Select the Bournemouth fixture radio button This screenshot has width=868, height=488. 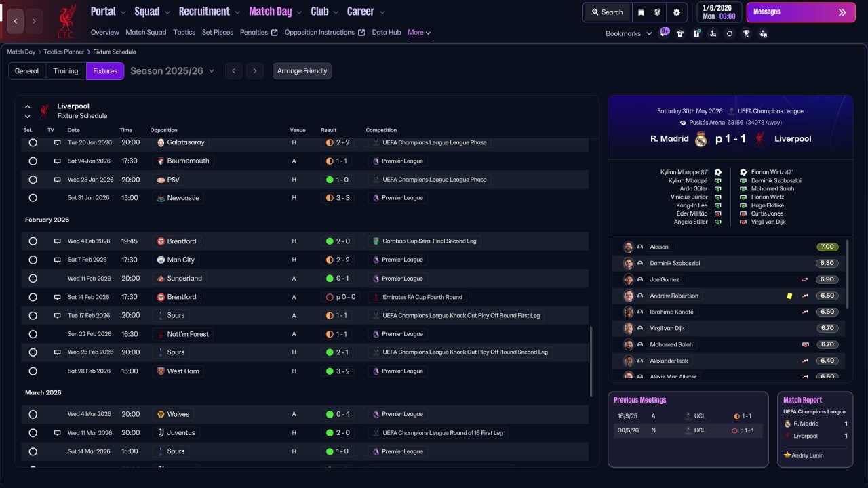coord(33,161)
